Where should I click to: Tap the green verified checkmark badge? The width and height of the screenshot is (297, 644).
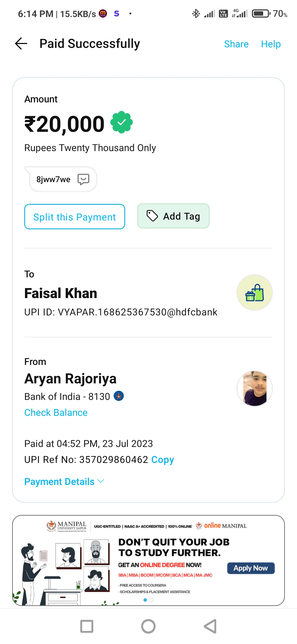[122, 122]
